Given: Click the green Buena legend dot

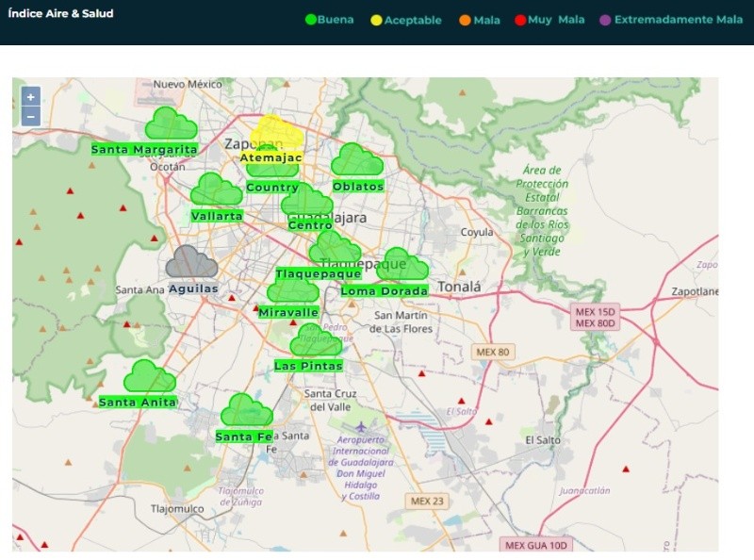Looking at the screenshot, I should [311, 20].
